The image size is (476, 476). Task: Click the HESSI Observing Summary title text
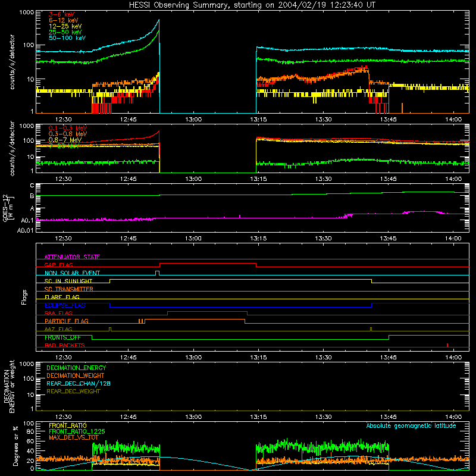coord(252,5)
